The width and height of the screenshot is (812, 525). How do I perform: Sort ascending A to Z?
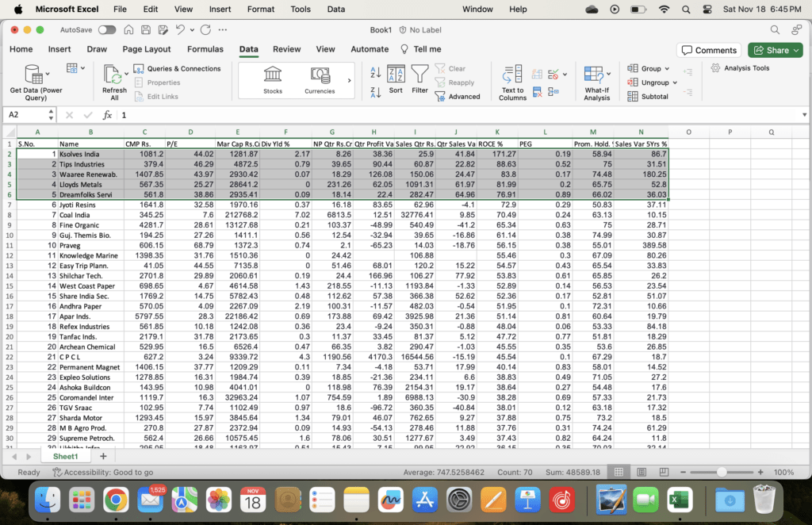tap(376, 72)
